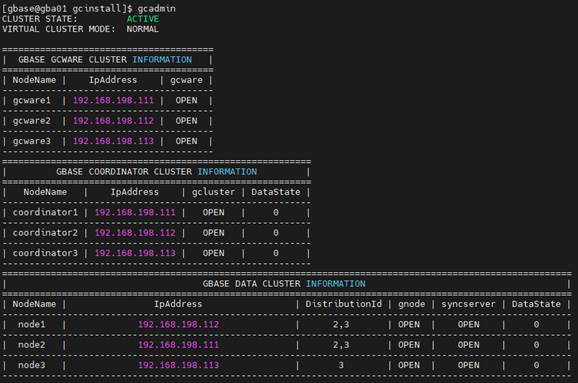Click the DistributionId column header
The image size is (578, 383).
[x=343, y=304]
